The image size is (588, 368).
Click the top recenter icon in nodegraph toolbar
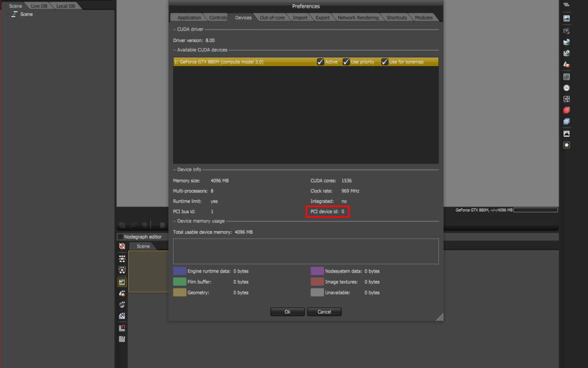tap(122, 246)
